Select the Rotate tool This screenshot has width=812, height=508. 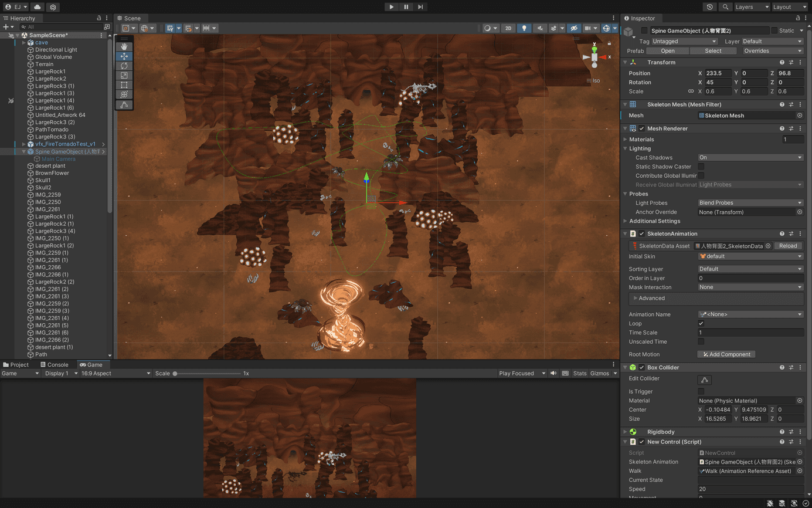(124, 66)
